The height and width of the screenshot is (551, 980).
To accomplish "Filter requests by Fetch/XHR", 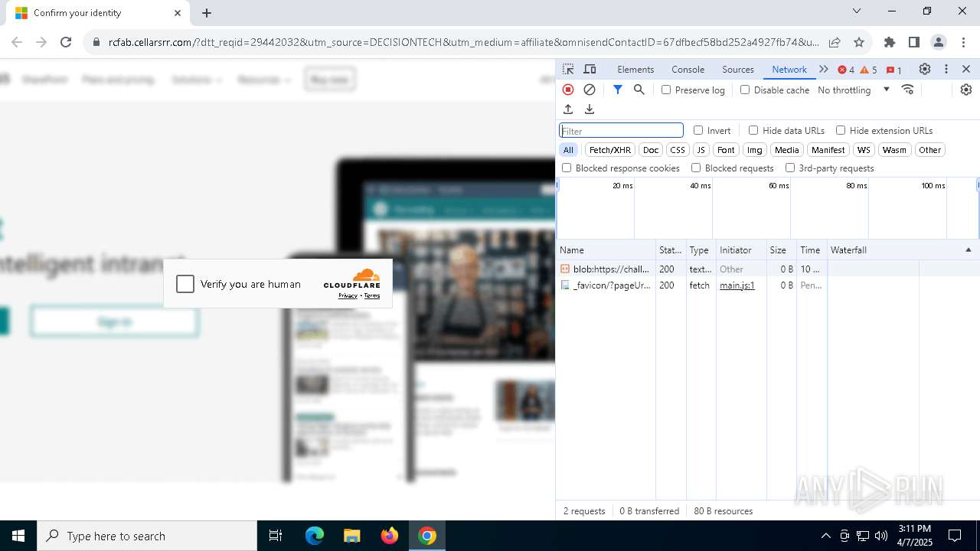I will point(610,150).
